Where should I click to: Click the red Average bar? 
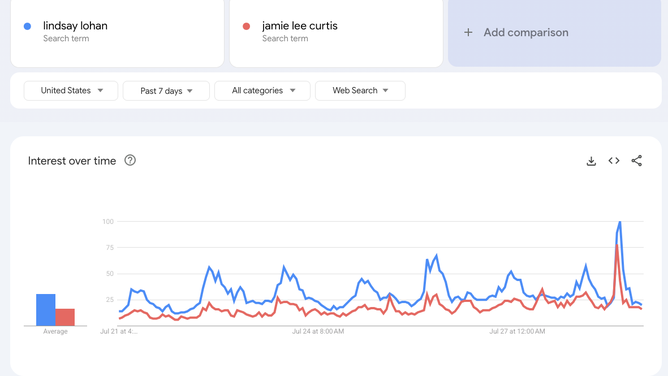click(x=65, y=317)
